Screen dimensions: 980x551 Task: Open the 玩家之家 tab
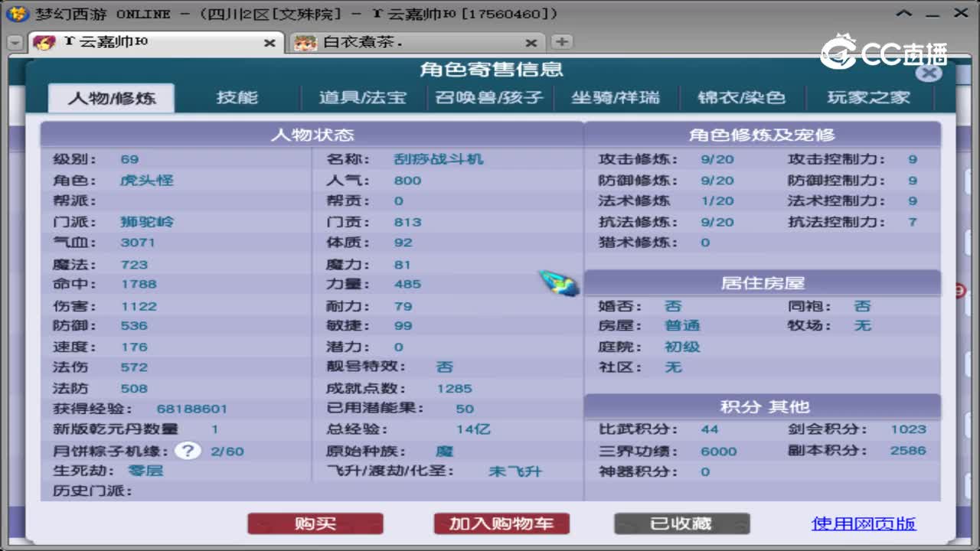869,98
